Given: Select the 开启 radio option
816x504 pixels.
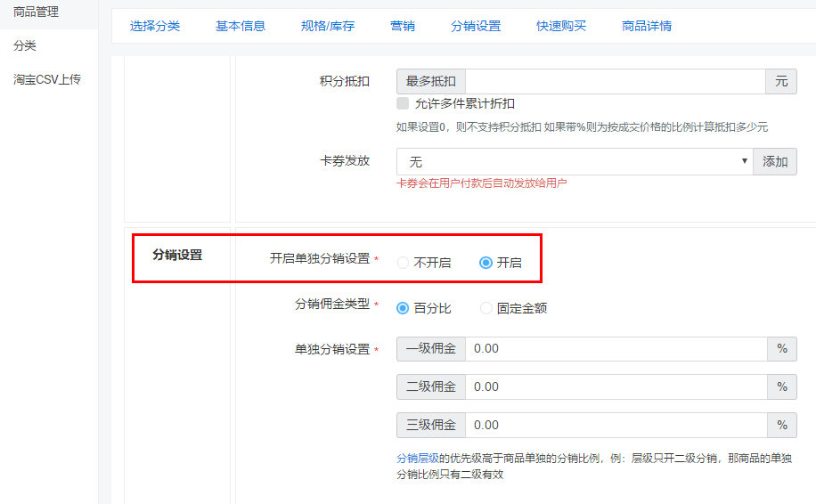Looking at the screenshot, I should [486, 263].
